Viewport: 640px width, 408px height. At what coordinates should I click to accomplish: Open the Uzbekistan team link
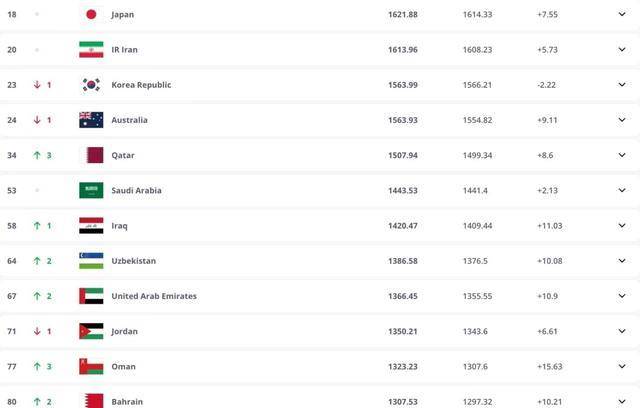(133, 261)
